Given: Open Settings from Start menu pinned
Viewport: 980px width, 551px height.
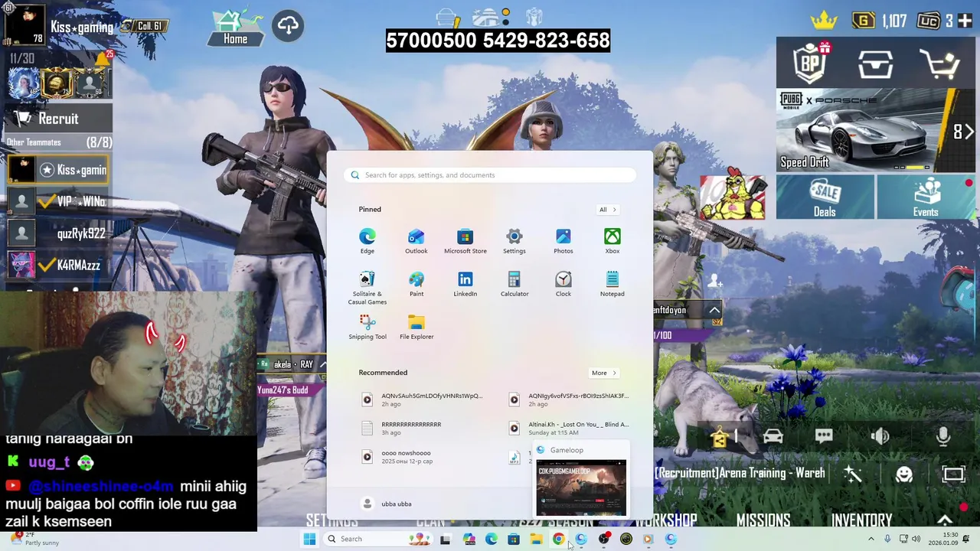Looking at the screenshot, I should click(514, 240).
